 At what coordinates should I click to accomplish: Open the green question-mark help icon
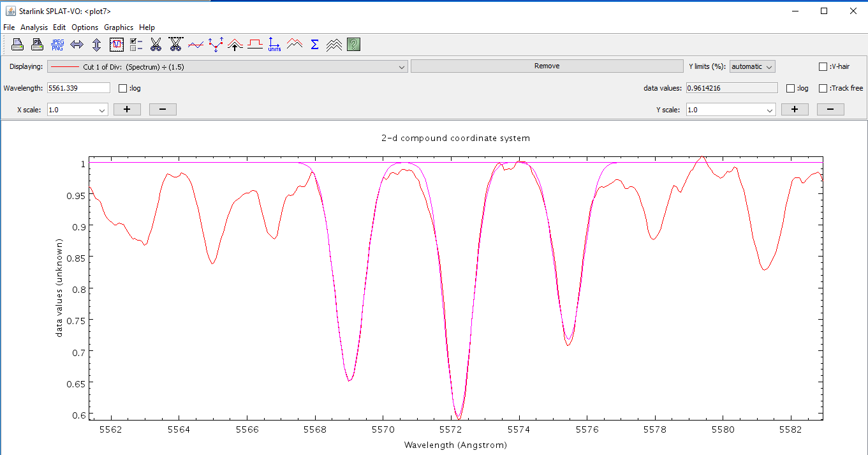click(x=354, y=45)
